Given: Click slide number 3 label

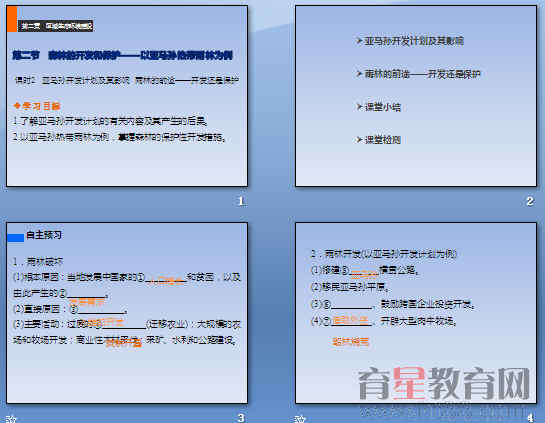Looking at the screenshot, I should [x=241, y=417].
